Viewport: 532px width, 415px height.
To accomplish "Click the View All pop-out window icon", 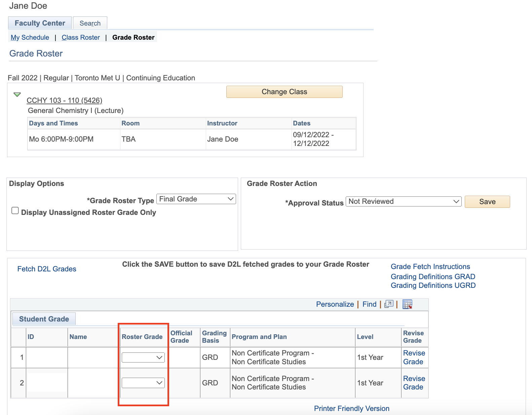I will click(x=389, y=304).
